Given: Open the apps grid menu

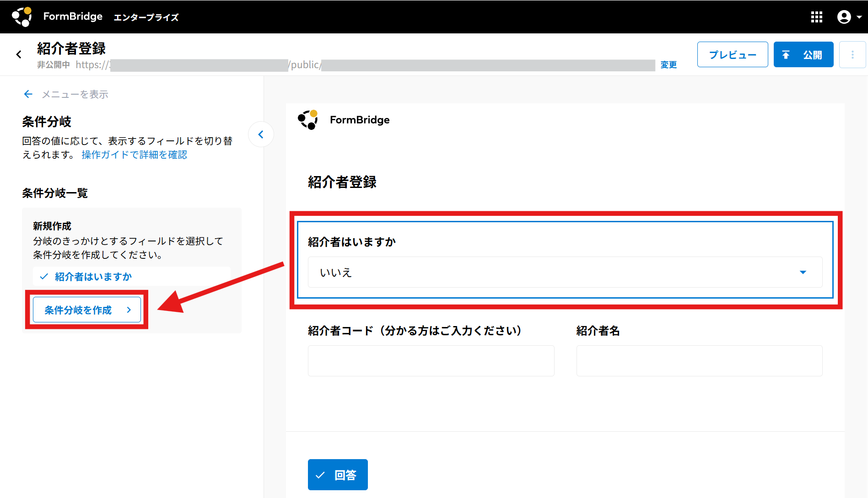Looking at the screenshot, I should click(x=816, y=17).
